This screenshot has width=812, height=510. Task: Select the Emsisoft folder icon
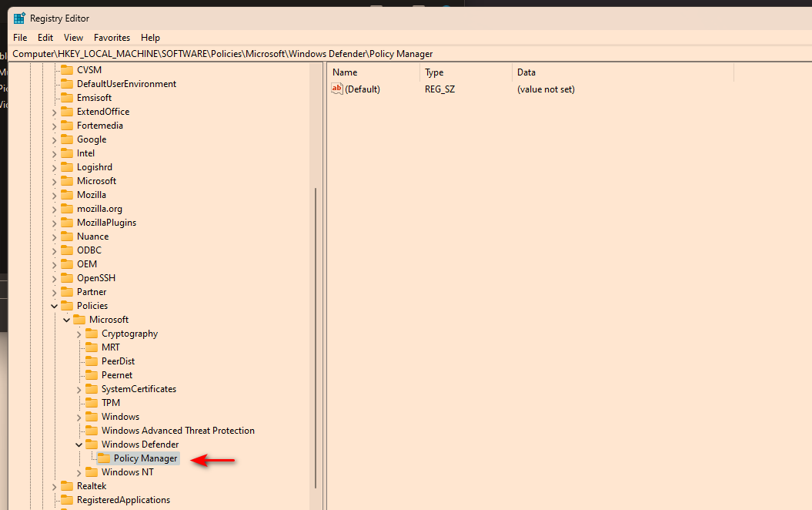tap(67, 98)
